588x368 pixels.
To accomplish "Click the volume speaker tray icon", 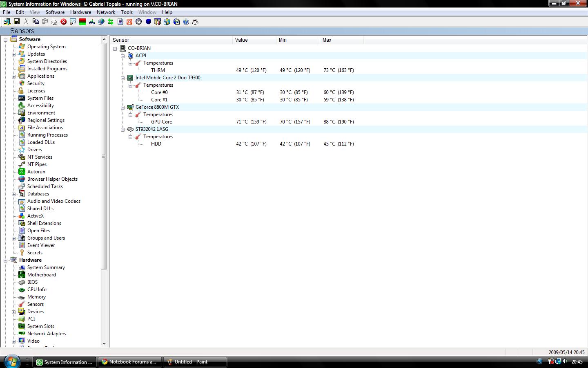I will pos(565,361).
